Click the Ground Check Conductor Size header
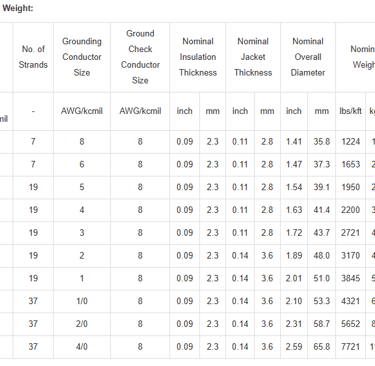 click(140, 57)
